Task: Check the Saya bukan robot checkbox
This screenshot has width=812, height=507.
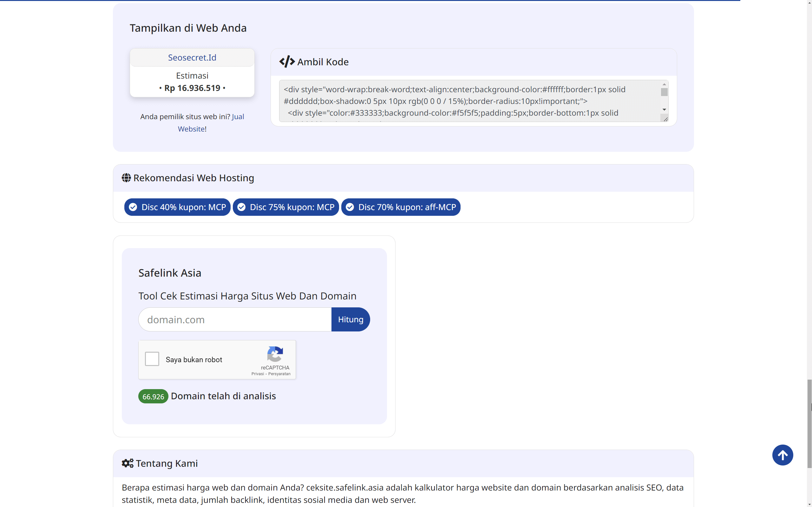Action: pos(152,359)
